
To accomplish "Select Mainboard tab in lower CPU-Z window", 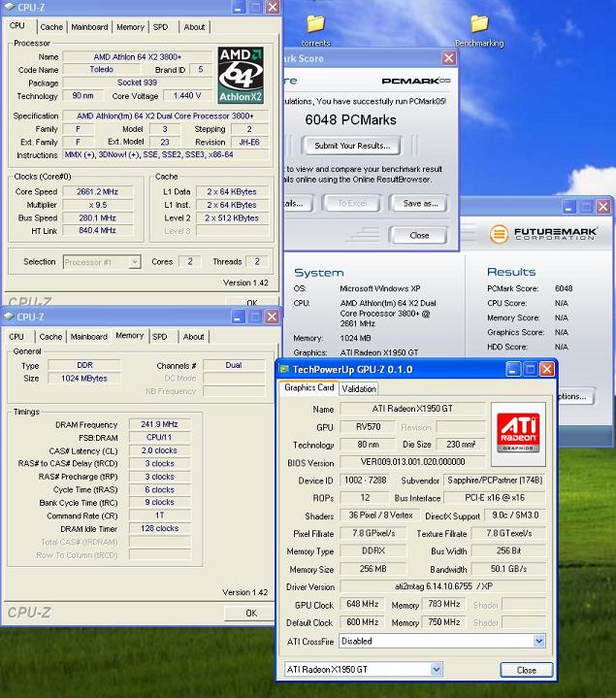I will point(89,337).
